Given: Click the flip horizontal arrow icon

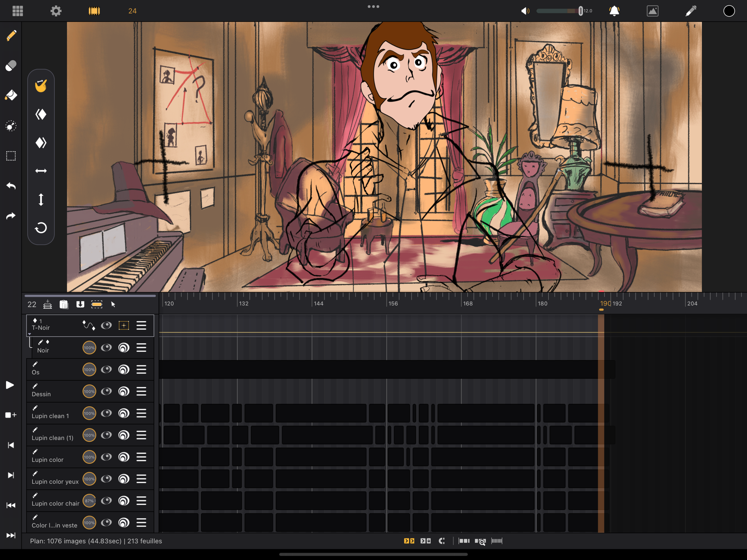Looking at the screenshot, I should 41,171.
